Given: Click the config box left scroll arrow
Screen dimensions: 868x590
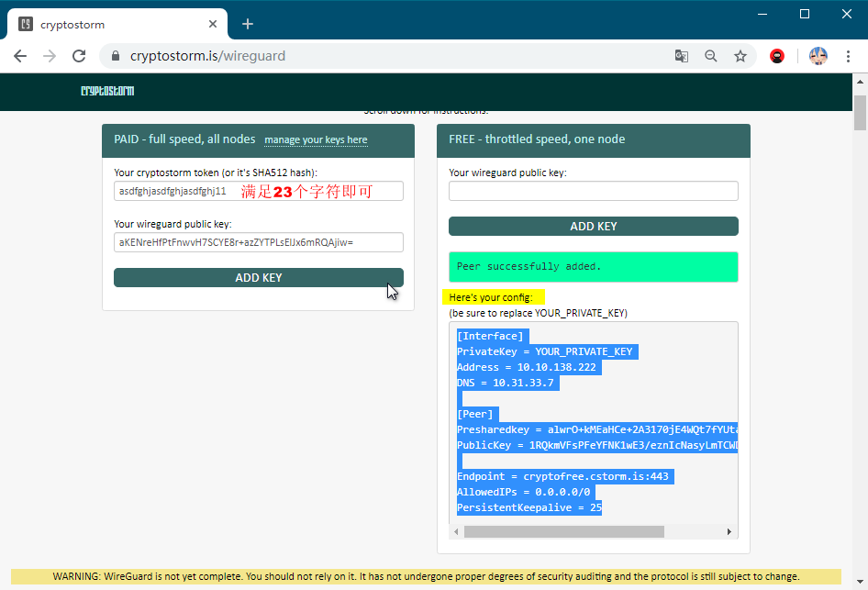Looking at the screenshot, I should 456,532.
